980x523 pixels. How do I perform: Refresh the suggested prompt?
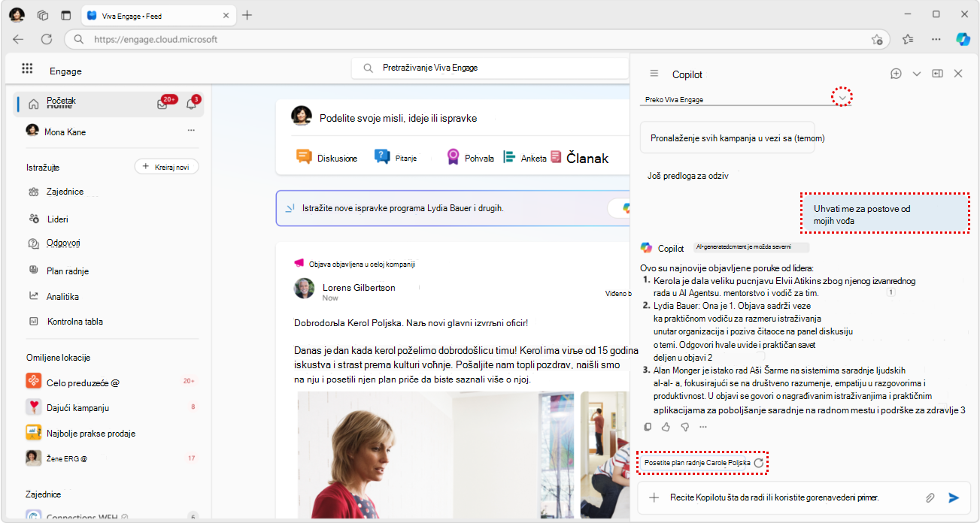pyautogui.click(x=759, y=463)
